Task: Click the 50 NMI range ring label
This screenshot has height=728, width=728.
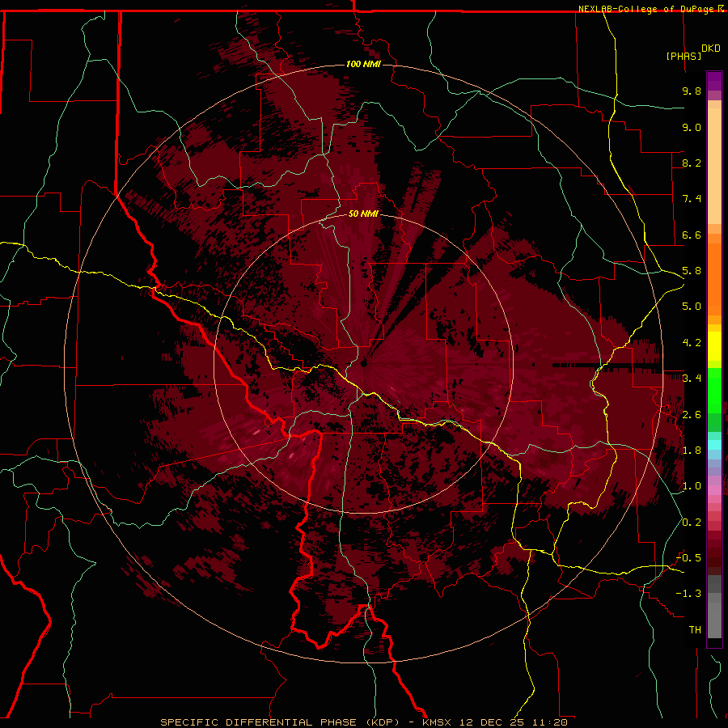Action: click(x=363, y=214)
